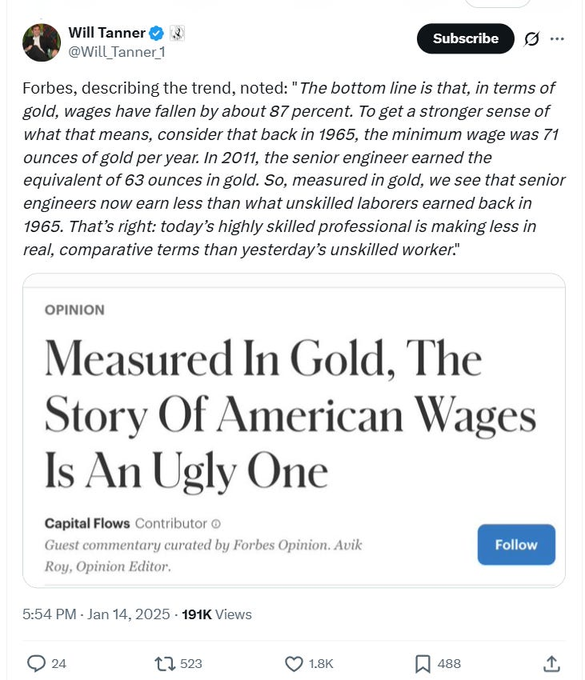
Task: Click the contributor info circle icon
Action: 216,524
